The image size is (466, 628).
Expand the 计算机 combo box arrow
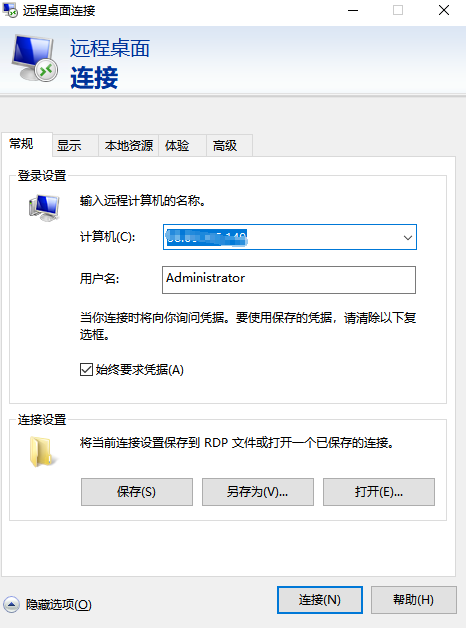tap(408, 238)
